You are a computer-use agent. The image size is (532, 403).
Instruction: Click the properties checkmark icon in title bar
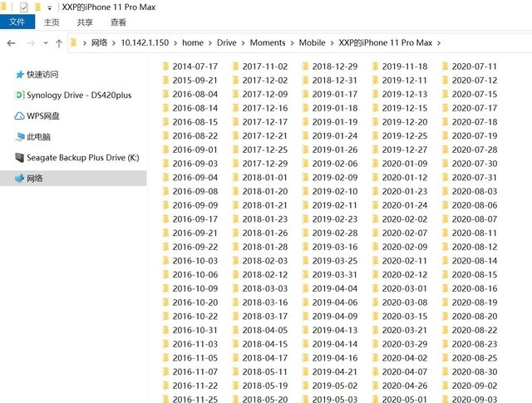24,7
